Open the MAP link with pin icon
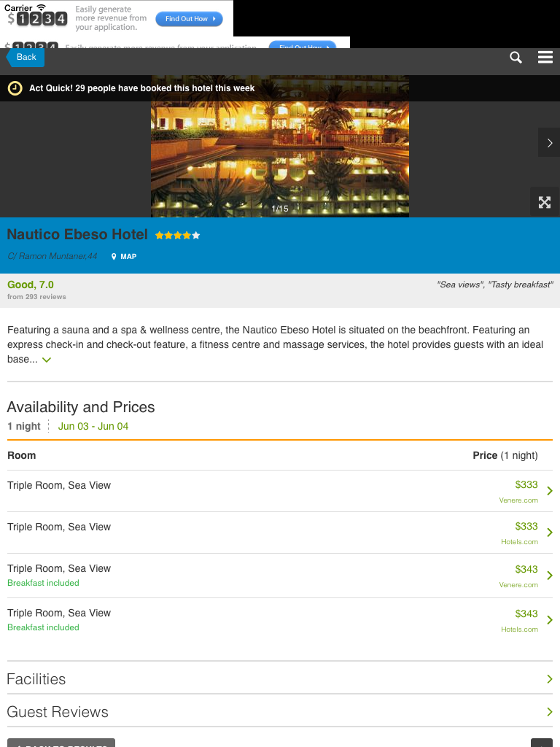The width and height of the screenshot is (560, 747). click(x=124, y=256)
